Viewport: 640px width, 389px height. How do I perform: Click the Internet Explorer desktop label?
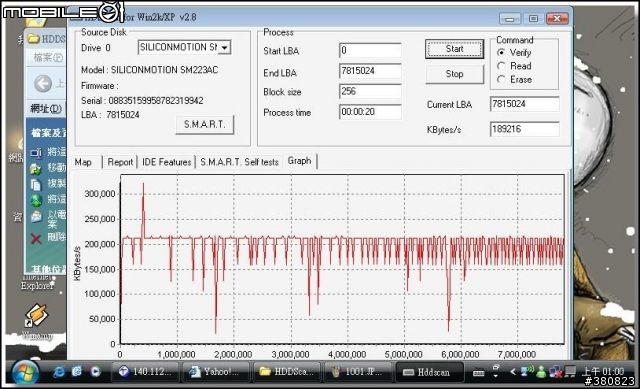point(37,282)
